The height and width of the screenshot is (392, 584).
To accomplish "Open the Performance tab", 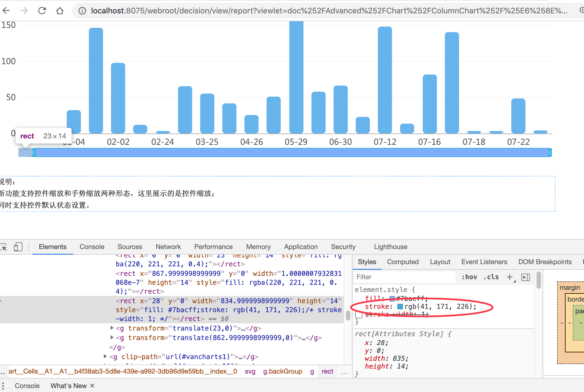I will point(213,247).
